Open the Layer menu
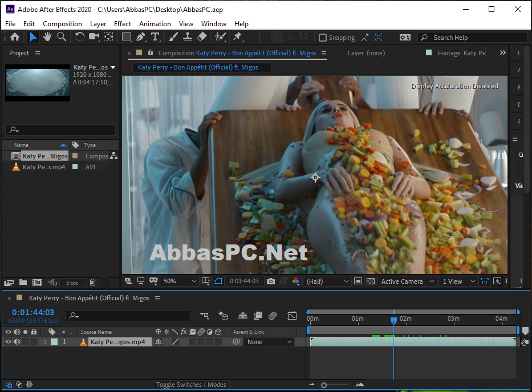Viewport: 532px width, 392px height. (98, 24)
